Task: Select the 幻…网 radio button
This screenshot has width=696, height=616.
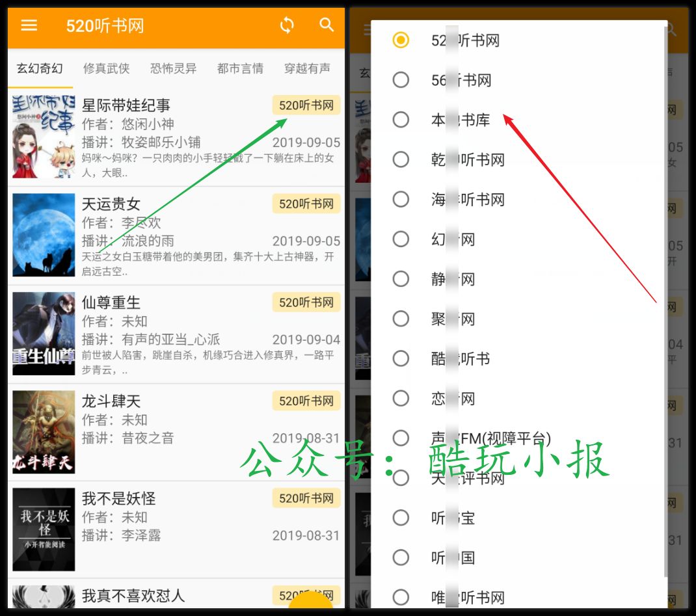Action: click(401, 239)
